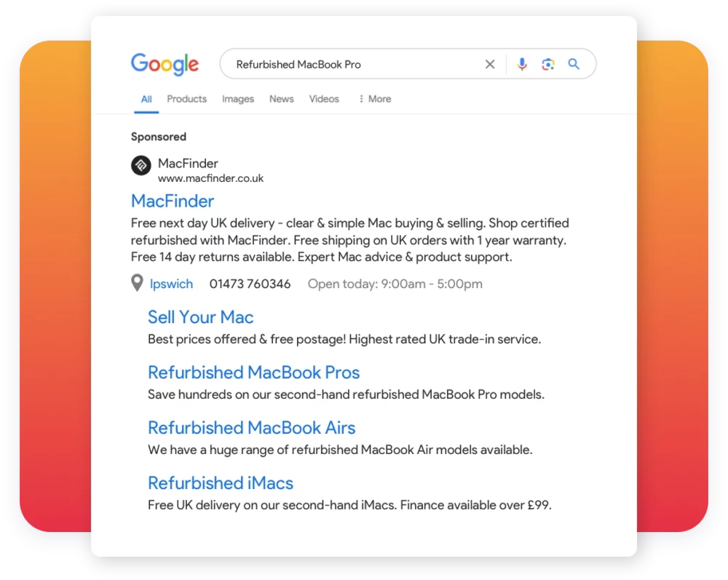Viewport: 728px width, 580px height.
Task: Open Refurbished iMacs sitelink
Action: pyautogui.click(x=221, y=483)
